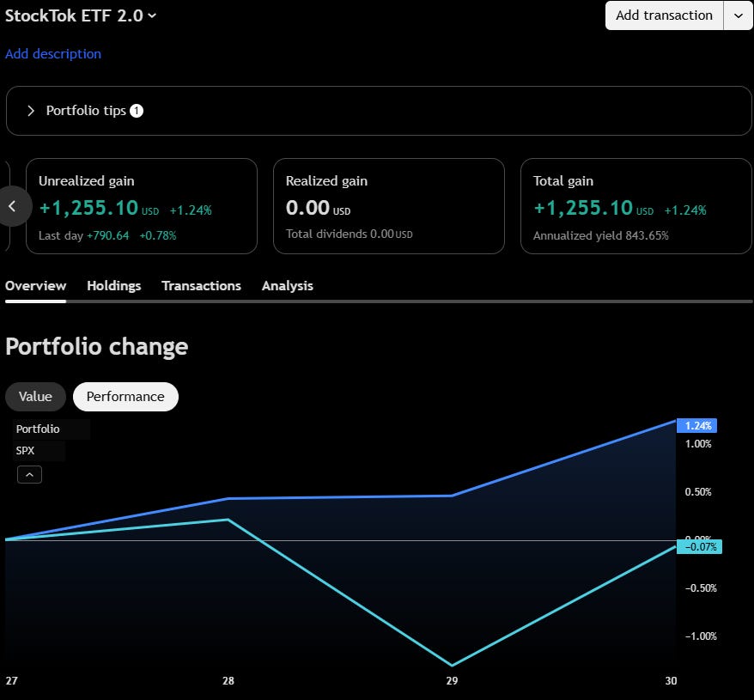
Task: Go to the Analysis tab
Action: point(287,286)
